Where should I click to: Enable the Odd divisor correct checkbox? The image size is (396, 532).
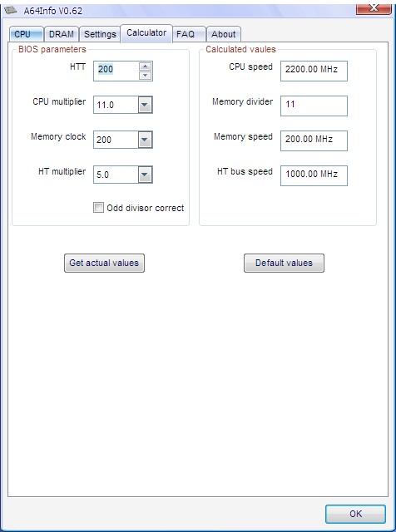click(x=98, y=207)
